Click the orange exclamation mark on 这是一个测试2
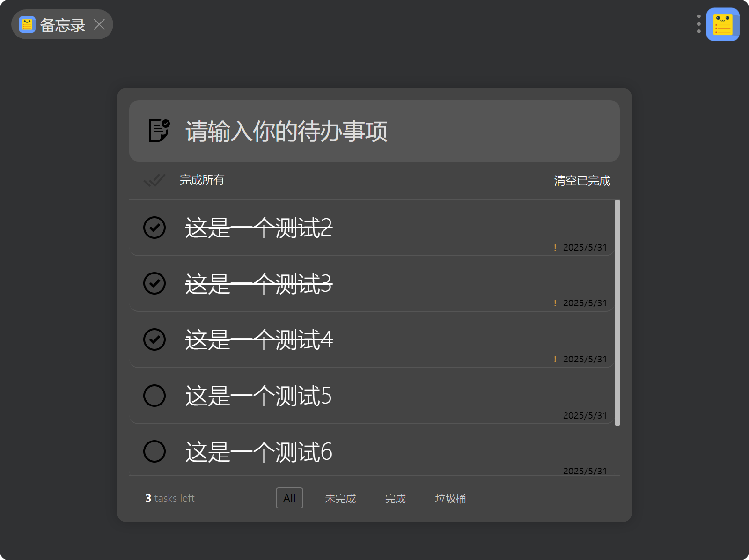 [x=555, y=247]
